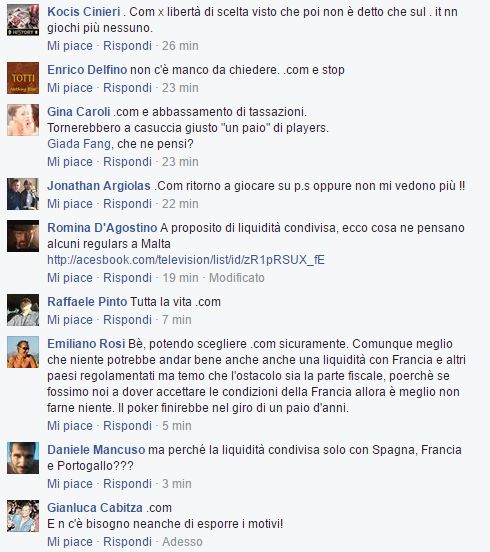
Task: Click Mi piace under Gina Caroli's comment
Action: point(70,162)
